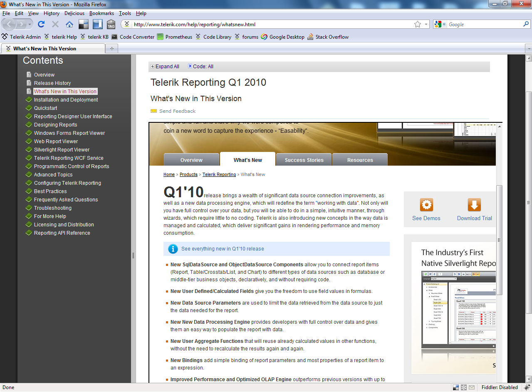Open the Google Desktop bookmark
Screen dimensions: 532x392
(283, 37)
